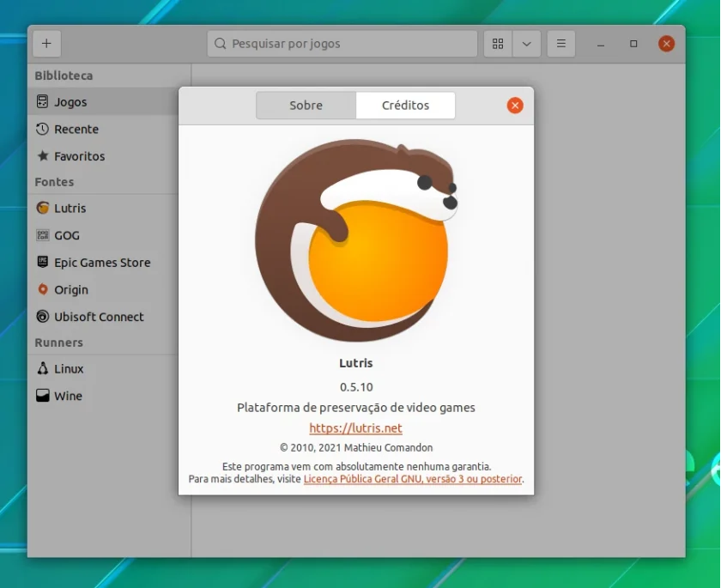Close the About dialog
This screenshot has width=721, height=588.
(x=515, y=106)
